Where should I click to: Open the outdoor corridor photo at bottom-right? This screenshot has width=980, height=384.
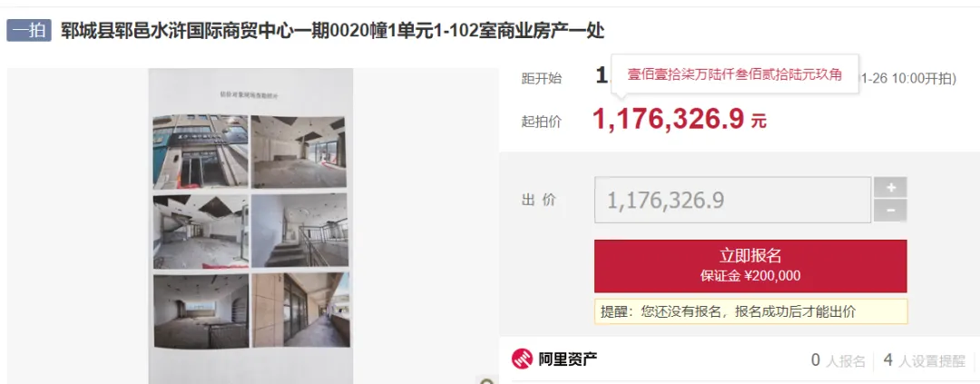point(300,310)
